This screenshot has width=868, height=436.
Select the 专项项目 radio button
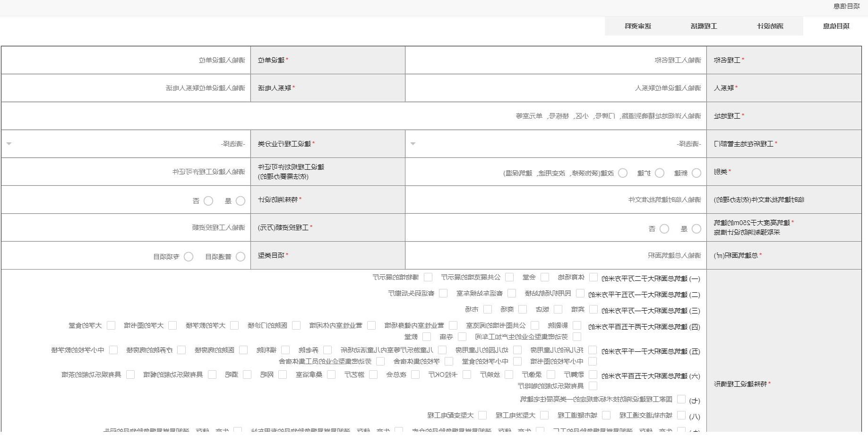pyautogui.click(x=188, y=257)
